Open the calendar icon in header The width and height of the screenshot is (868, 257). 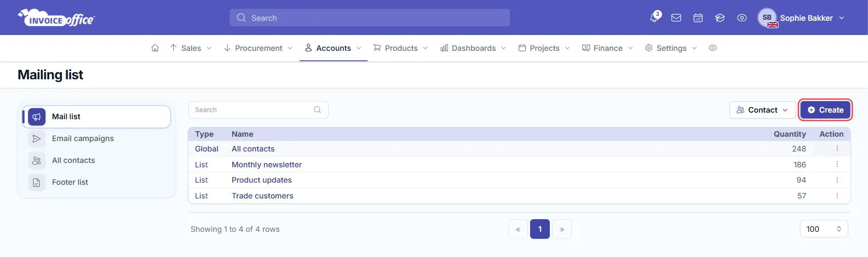tap(698, 18)
